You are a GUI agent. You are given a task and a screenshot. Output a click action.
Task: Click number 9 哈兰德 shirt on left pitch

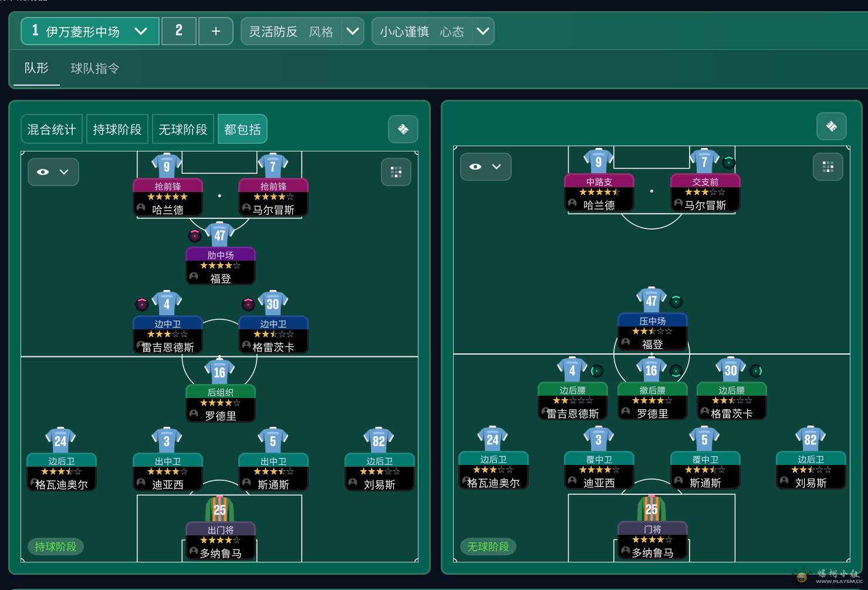(x=167, y=166)
